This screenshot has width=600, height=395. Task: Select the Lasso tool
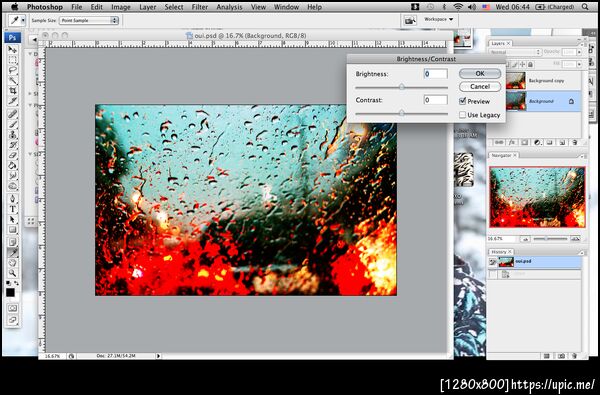[13, 70]
